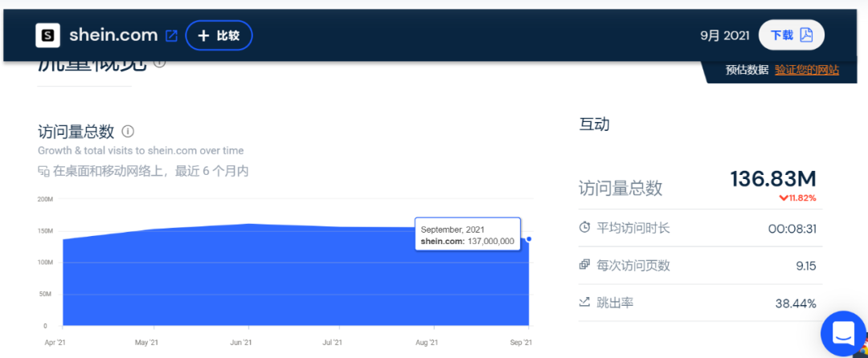Click the Jun '21 axis label
The image size is (868, 358).
tap(241, 343)
